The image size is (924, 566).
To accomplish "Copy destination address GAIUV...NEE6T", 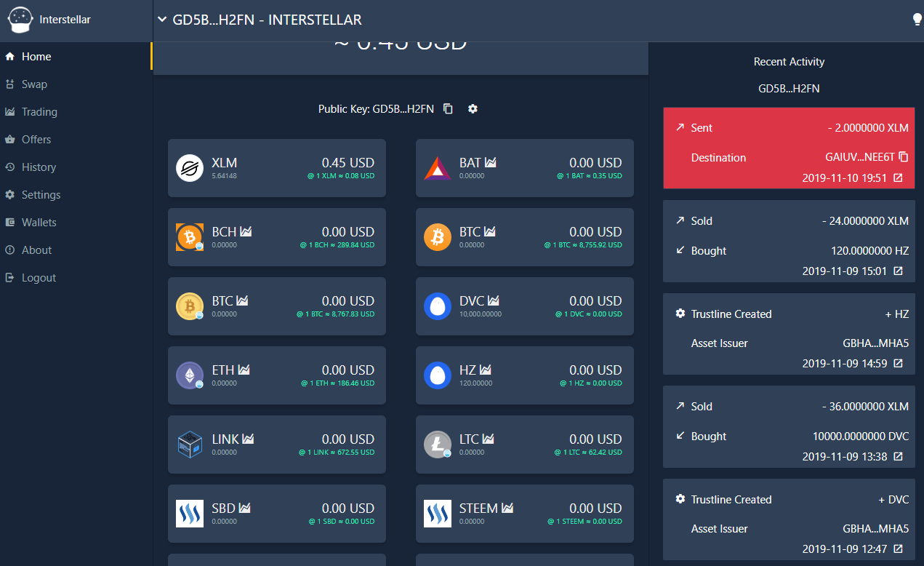I will (x=904, y=157).
